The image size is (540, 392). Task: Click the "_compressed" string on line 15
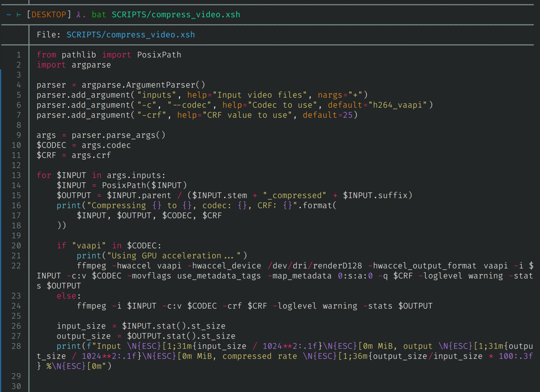[x=294, y=196]
